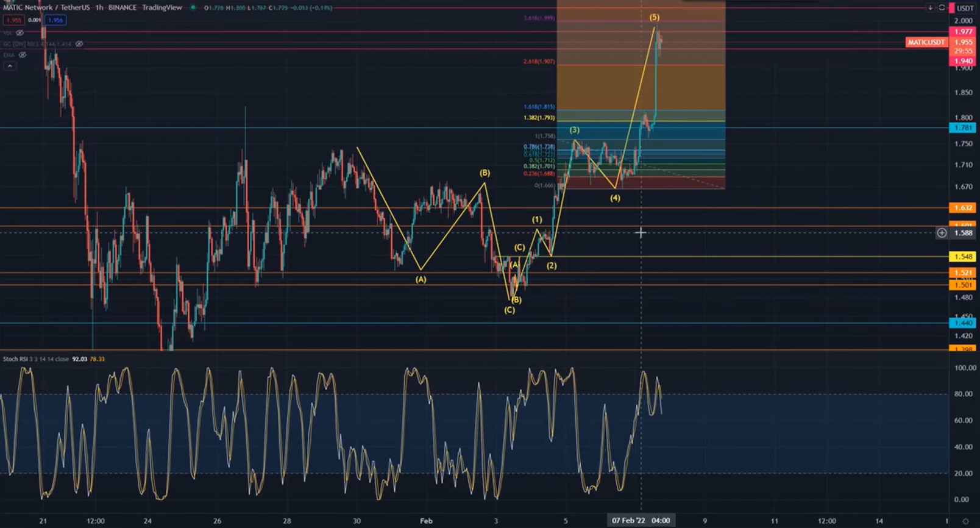The height and width of the screenshot is (528, 980).
Task: Click the 1h interval in the chart title
Action: click(99, 7)
